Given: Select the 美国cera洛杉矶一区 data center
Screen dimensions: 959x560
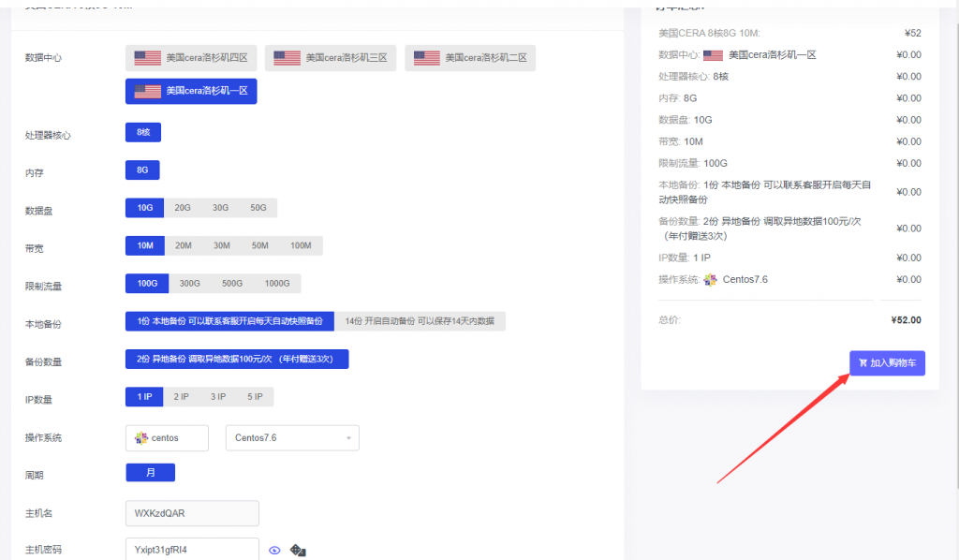Looking at the screenshot, I should pyautogui.click(x=191, y=92).
